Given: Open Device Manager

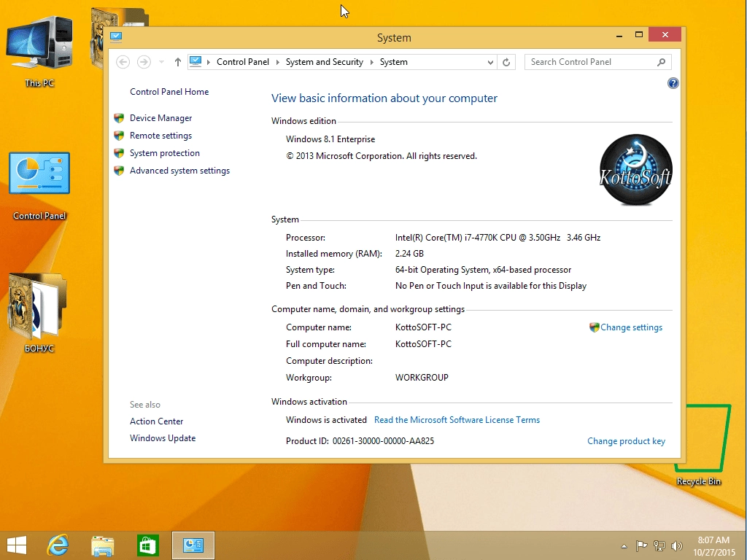Looking at the screenshot, I should click(x=160, y=118).
